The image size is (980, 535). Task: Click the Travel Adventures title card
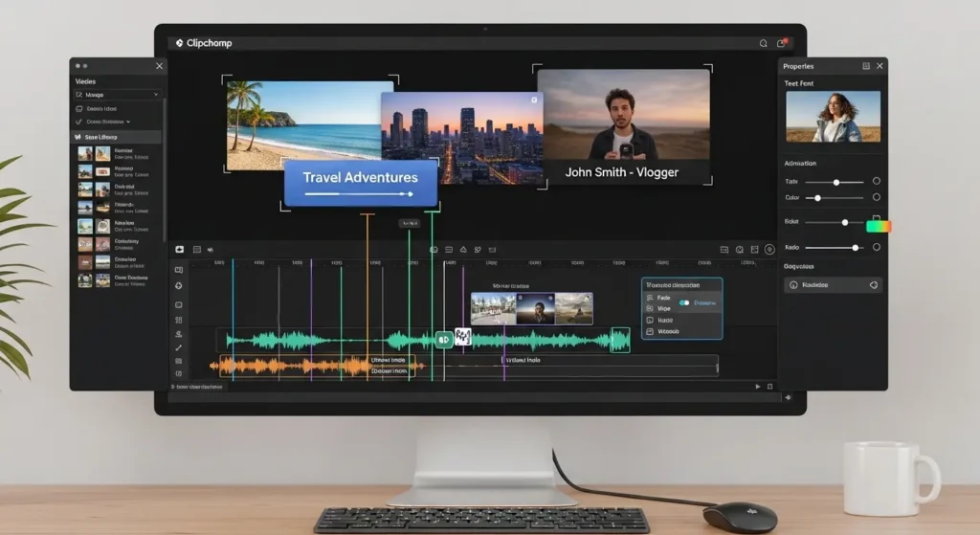[x=360, y=182]
